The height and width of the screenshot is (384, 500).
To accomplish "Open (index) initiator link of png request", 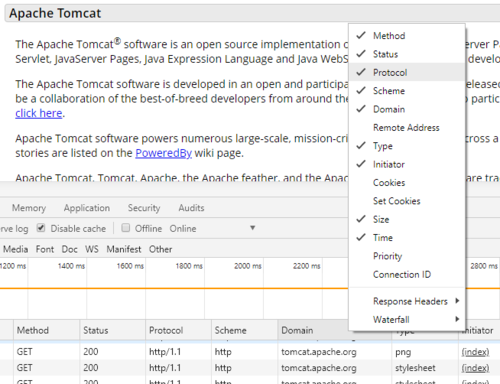I will (x=475, y=352).
